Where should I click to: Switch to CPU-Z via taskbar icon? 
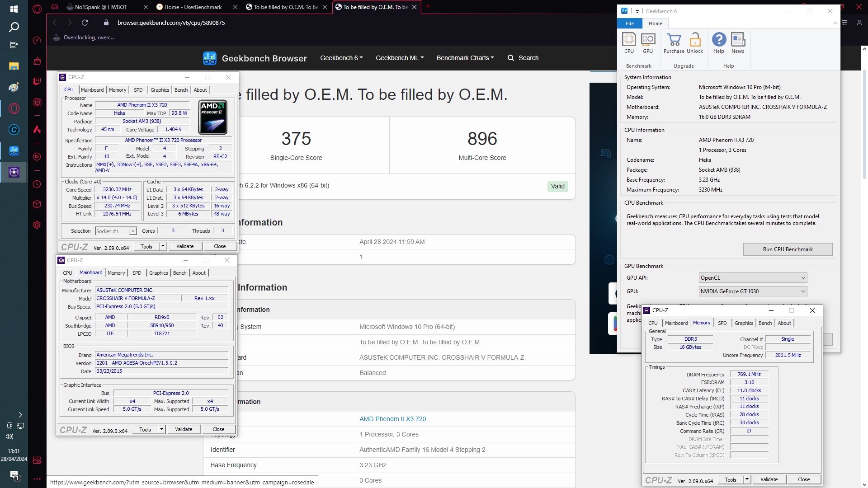click(x=14, y=172)
